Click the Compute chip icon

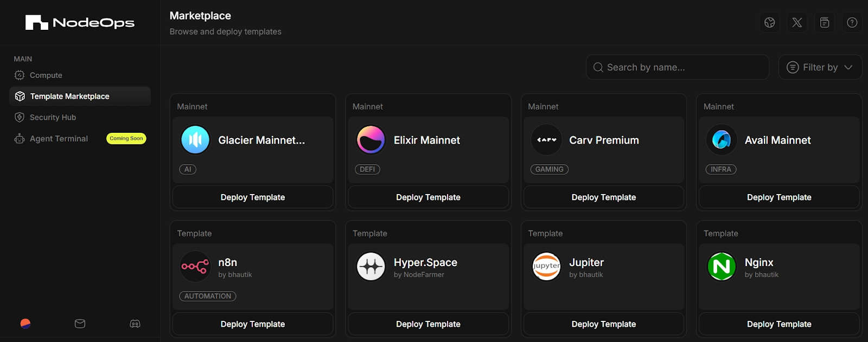click(20, 75)
